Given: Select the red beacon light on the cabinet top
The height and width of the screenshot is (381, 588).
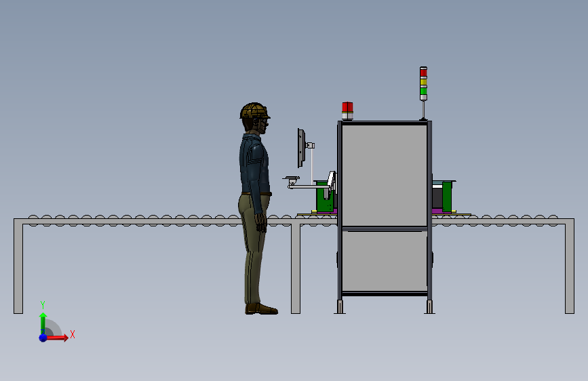Looking at the screenshot, I should (347, 111).
